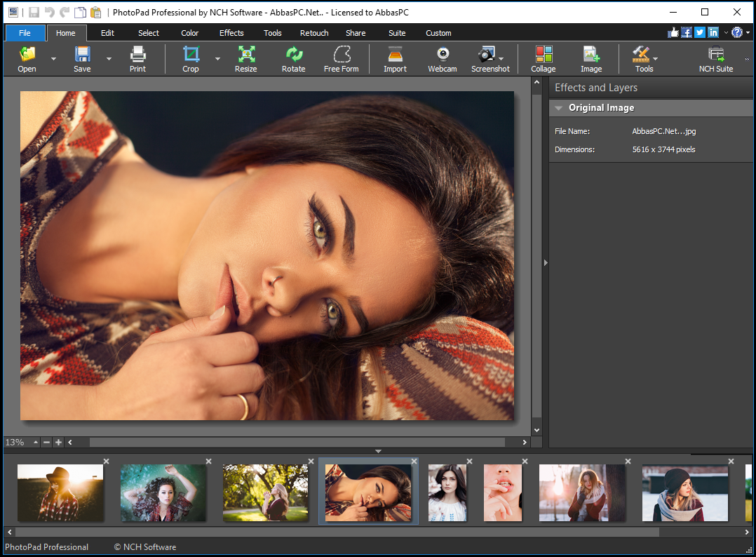The image size is (756, 557).
Task: Click the thumbs-up like icon
Action: coord(673,32)
